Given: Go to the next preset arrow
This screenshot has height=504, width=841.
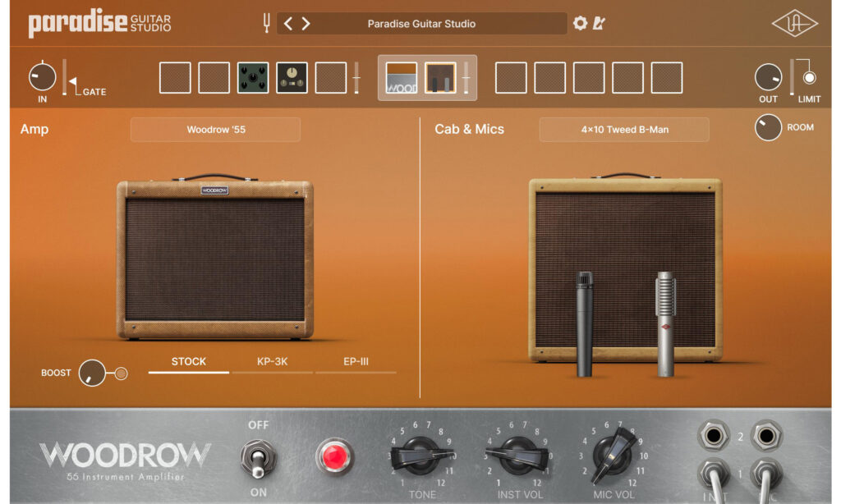Looking at the screenshot, I should 306,24.
